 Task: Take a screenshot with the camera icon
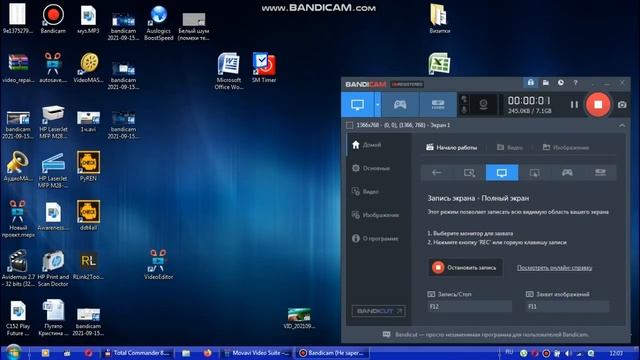click(622, 104)
